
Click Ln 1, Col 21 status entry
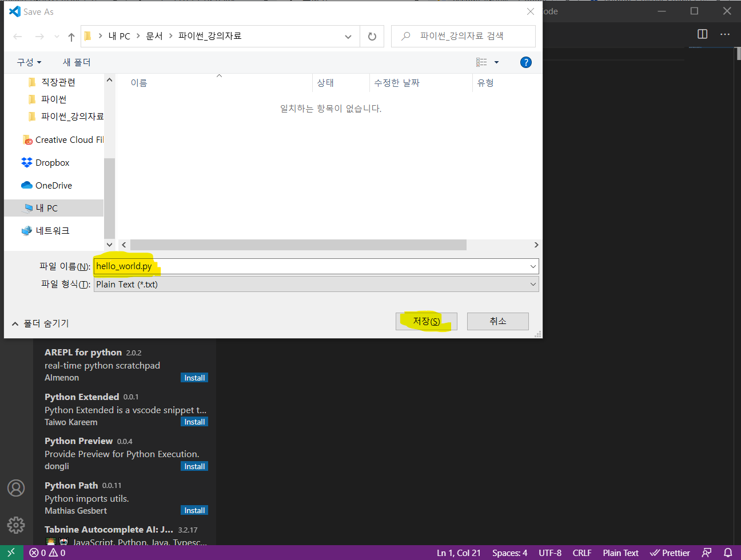click(x=459, y=553)
